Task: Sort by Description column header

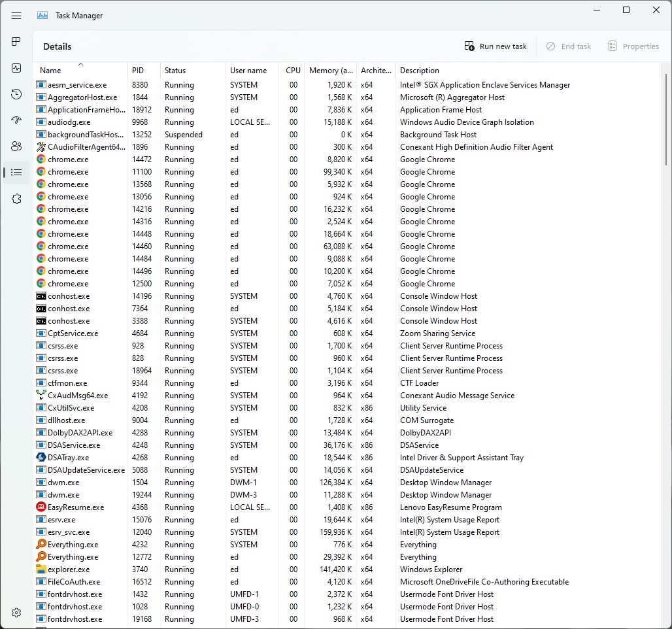Action: click(x=527, y=71)
